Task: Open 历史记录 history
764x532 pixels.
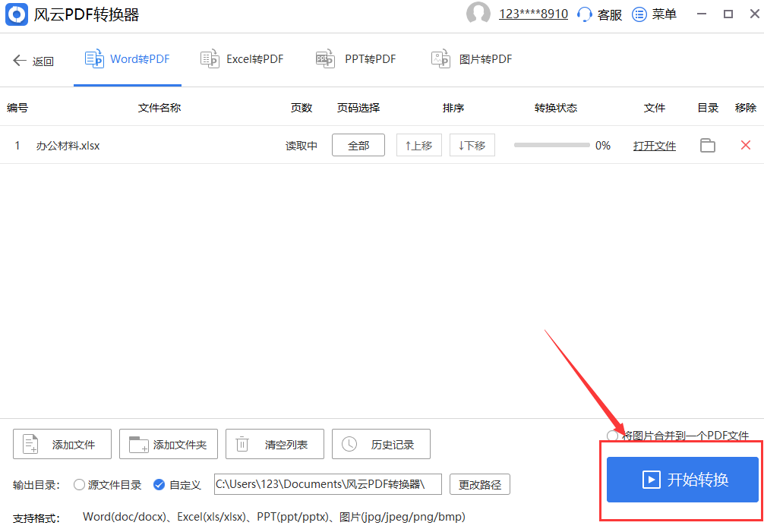Action: pyautogui.click(x=381, y=444)
